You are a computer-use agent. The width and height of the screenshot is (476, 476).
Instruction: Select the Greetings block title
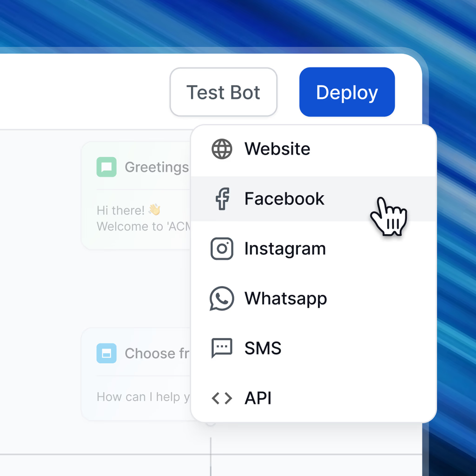(x=157, y=167)
